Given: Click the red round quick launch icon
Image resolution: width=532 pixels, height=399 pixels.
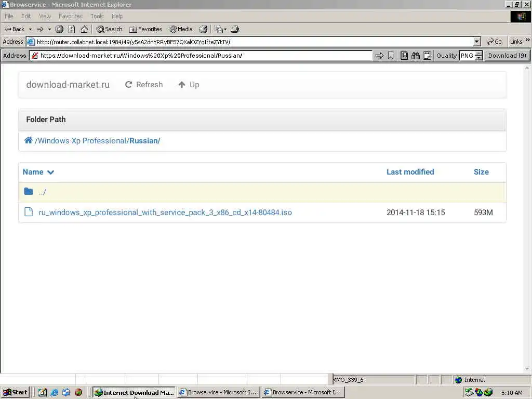Looking at the screenshot, I should 78,392.
